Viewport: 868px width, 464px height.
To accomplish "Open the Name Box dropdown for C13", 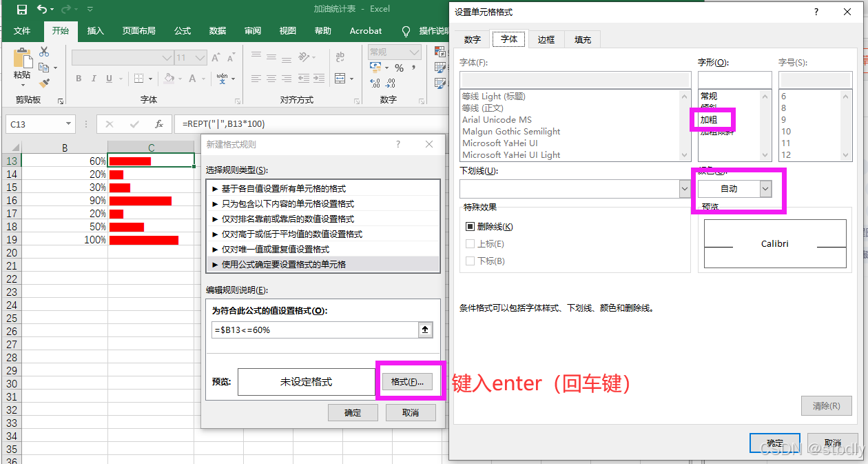I will (68, 124).
